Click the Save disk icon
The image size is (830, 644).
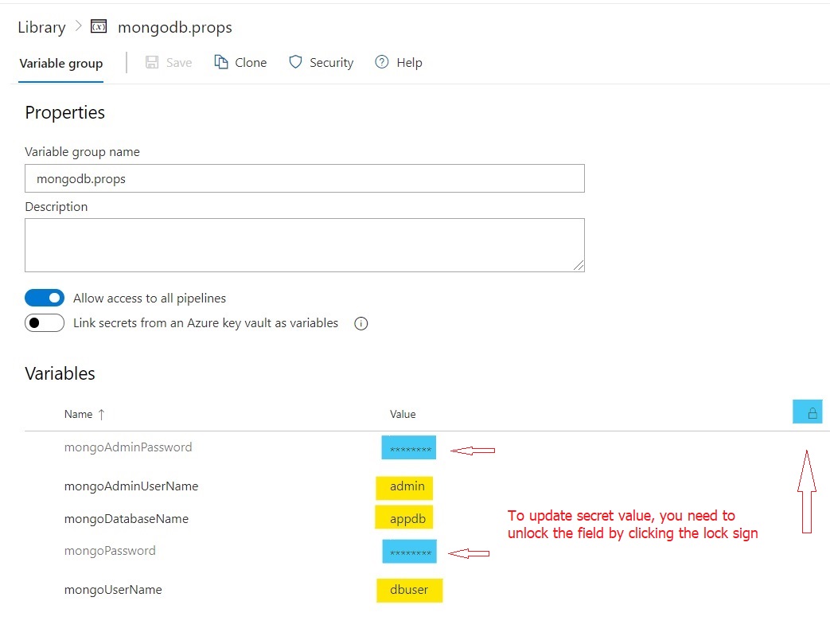[x=152, y=62]
